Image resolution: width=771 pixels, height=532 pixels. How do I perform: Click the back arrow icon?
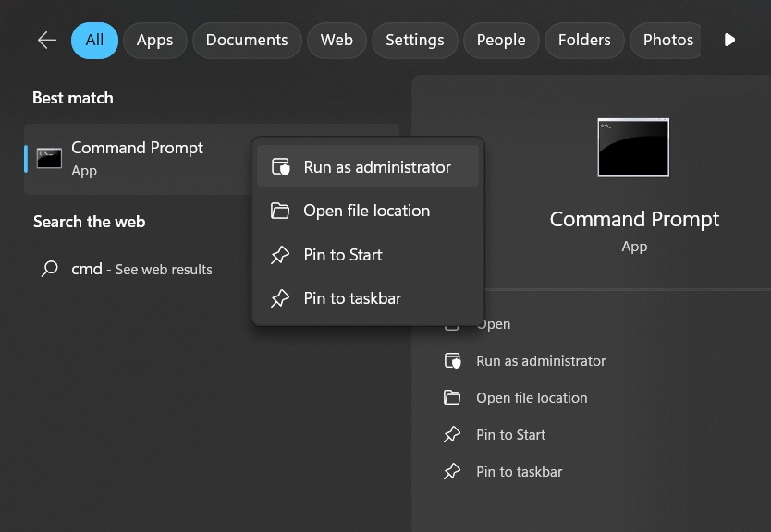tap(47, 41)
